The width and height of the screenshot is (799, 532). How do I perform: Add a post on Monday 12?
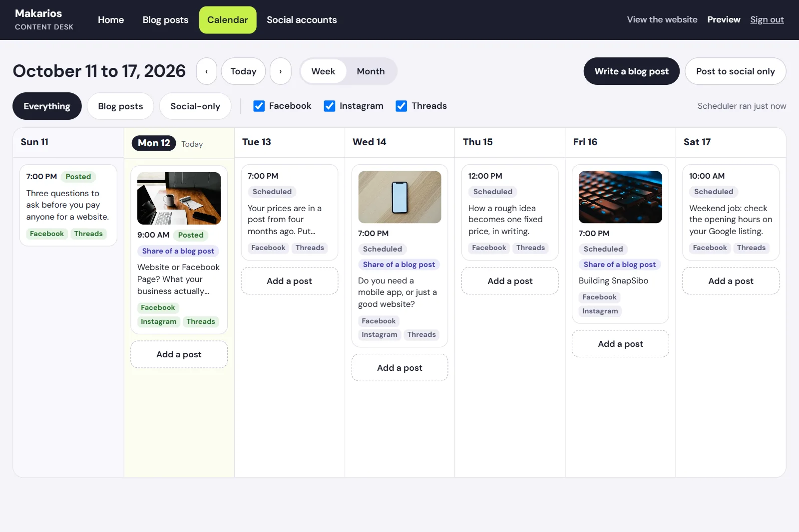pos(179,354)
